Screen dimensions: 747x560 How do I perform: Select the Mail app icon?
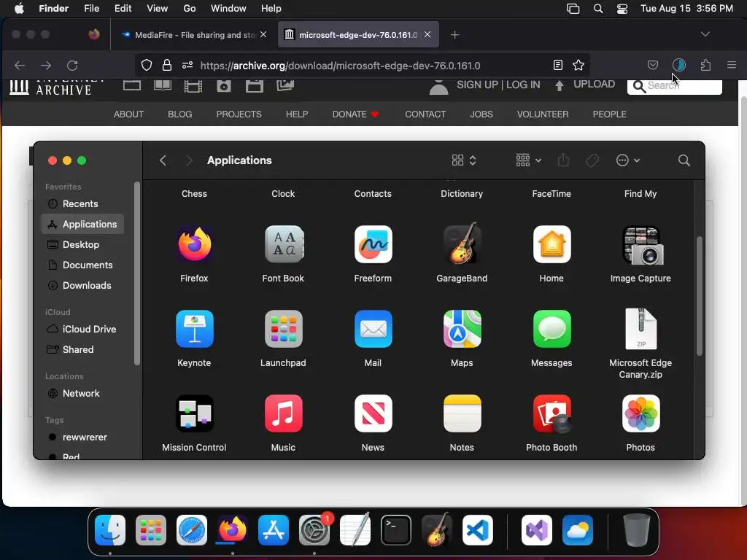click(373, 329)
